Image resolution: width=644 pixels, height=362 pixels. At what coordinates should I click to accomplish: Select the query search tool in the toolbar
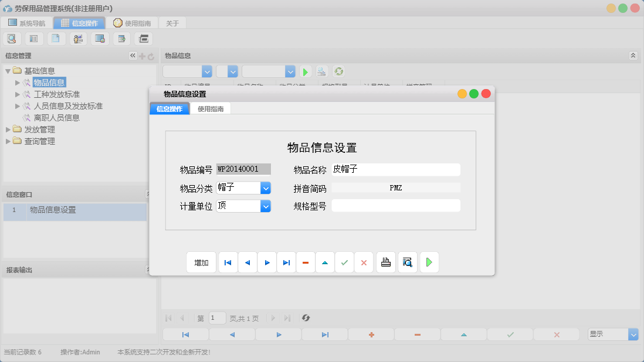[12, 38]
